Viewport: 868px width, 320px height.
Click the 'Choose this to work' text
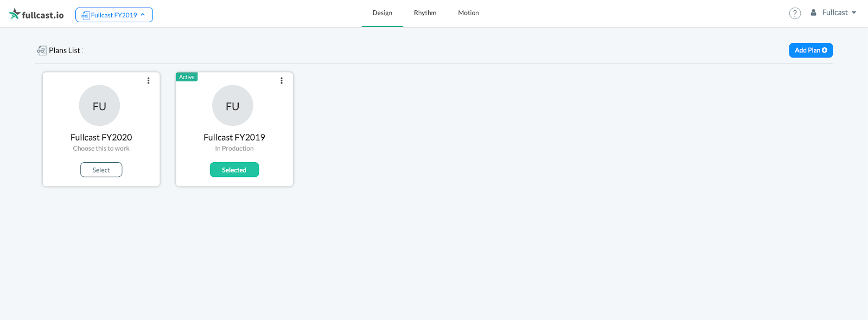tap(101, 149)
